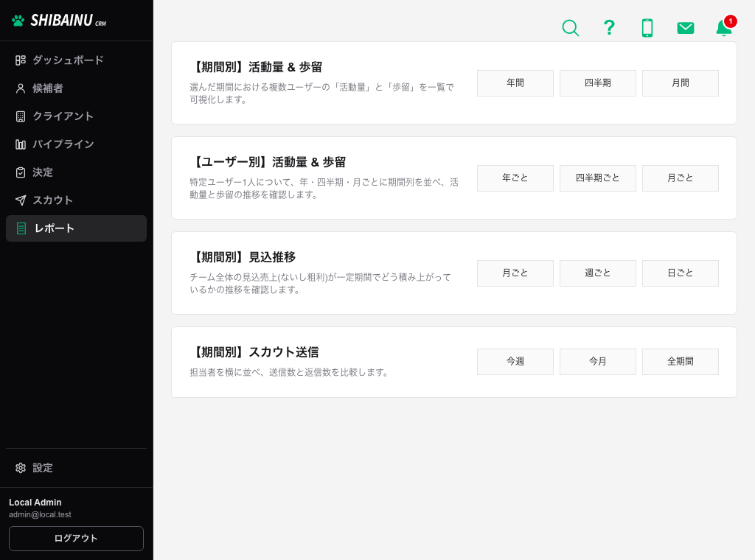Click the ダッシュボード grid icon
Image resolution: width=755 pixels, height=560 pixels.
pyautogui.click(x=20, y=60)
